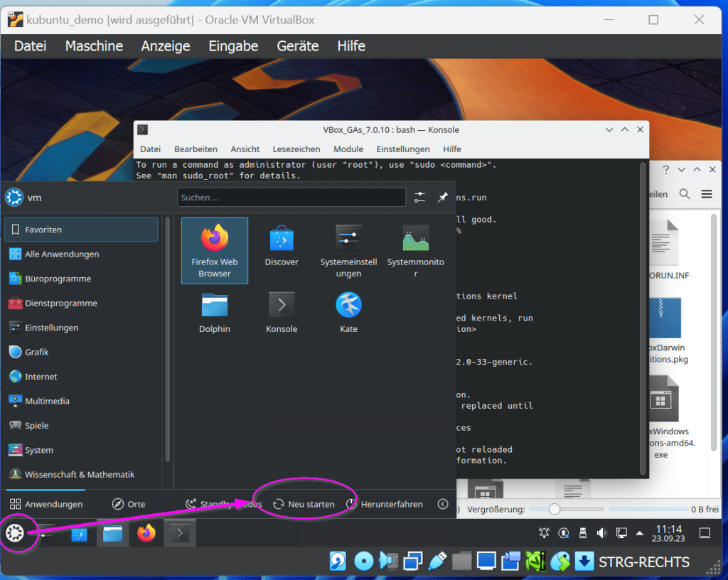Viewport: 728px width, 580px height.
Task: Click VirtualBox shared folders indicator
Action: pos(461,562)
